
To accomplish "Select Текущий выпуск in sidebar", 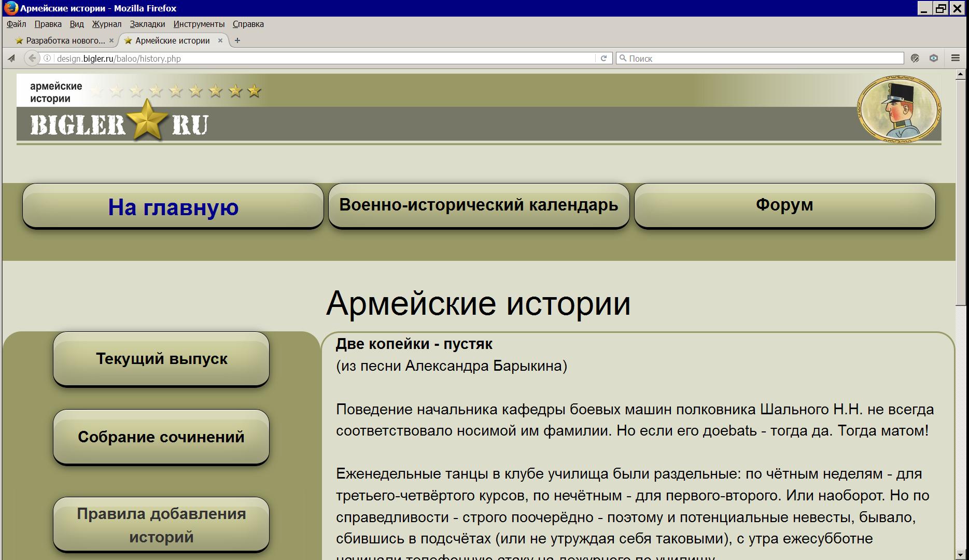I will 161,359.
